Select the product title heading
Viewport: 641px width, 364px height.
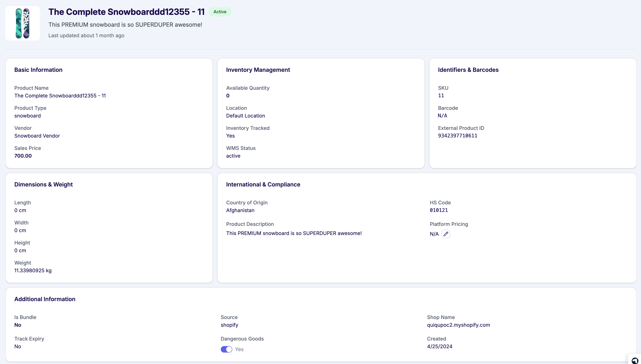point(126,11)
